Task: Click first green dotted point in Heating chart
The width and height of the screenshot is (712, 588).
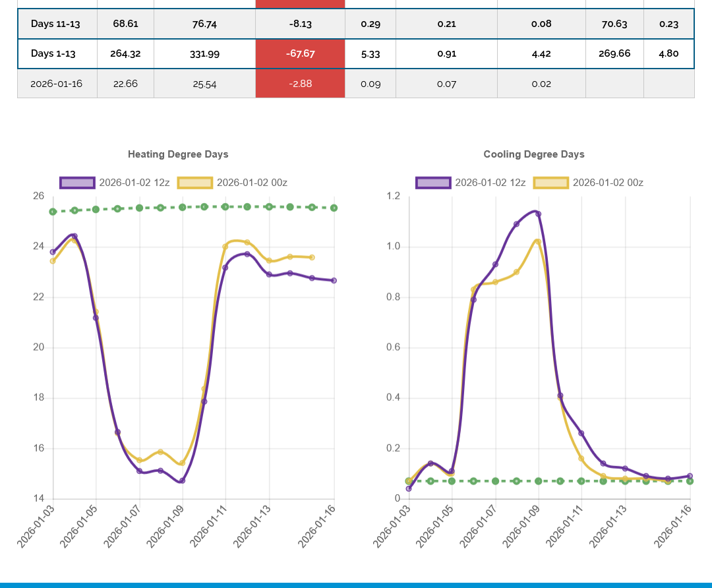Action: 53,212
